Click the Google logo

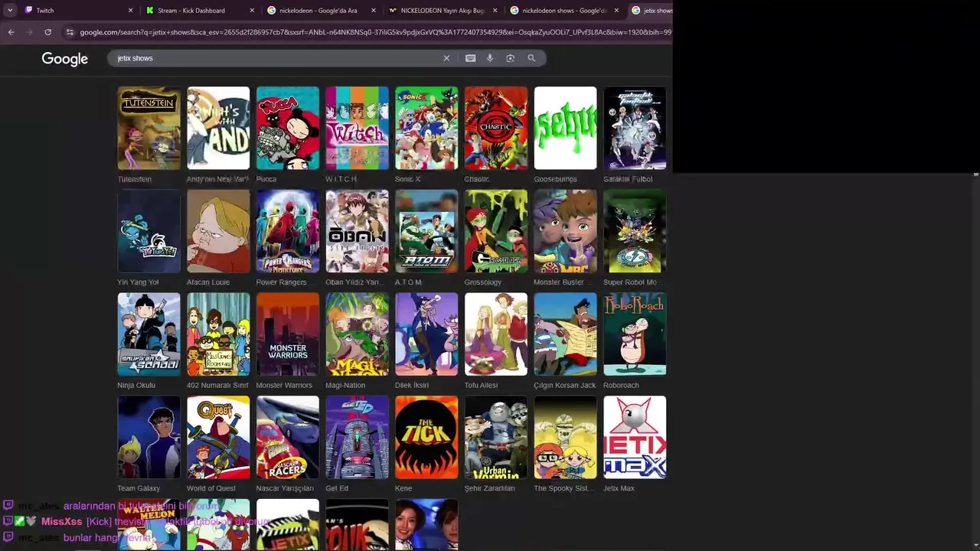(65, 59)
